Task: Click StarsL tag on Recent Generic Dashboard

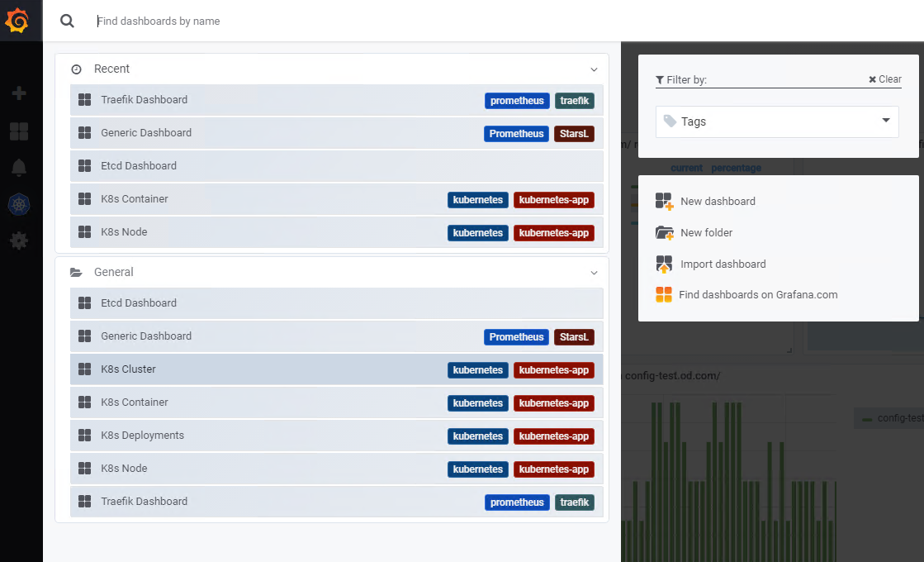Action: pos(574,134)
